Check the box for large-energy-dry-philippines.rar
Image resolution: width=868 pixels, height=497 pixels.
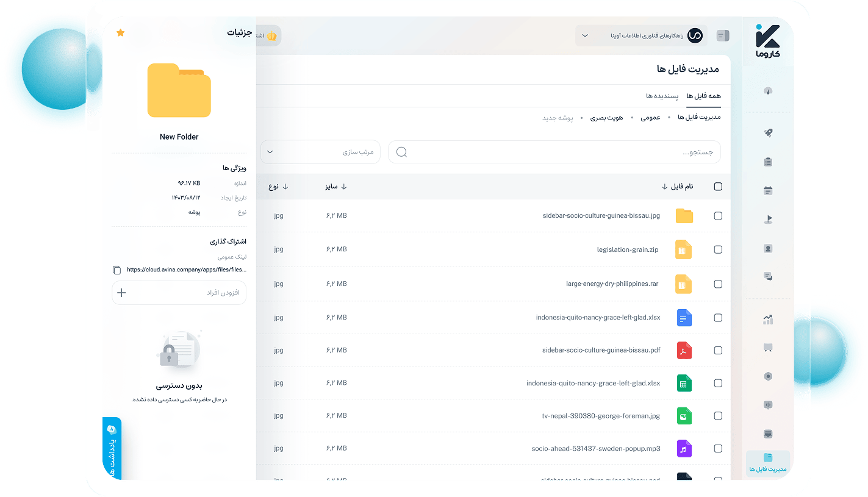click(x=718, y=284)
